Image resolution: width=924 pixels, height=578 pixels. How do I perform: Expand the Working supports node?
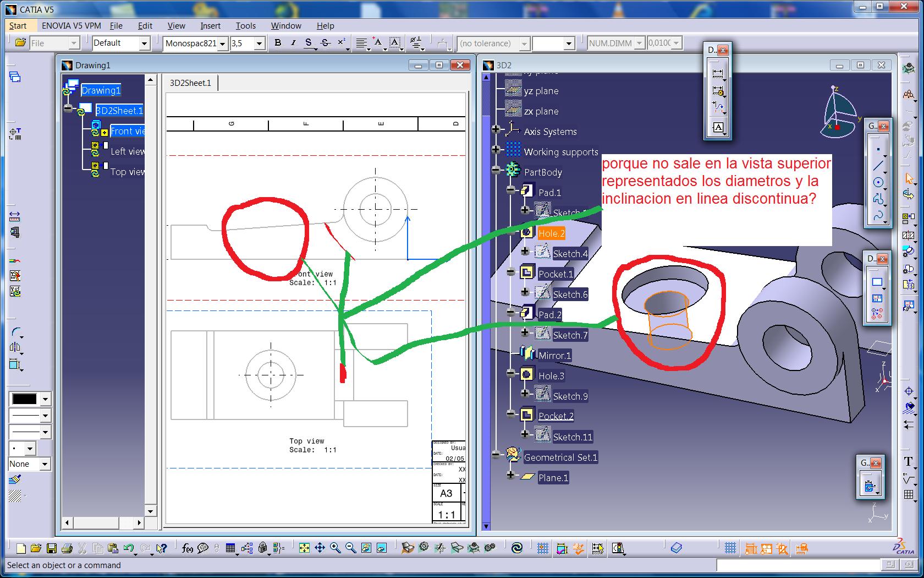pyautogui.click(x=497, y=150)
